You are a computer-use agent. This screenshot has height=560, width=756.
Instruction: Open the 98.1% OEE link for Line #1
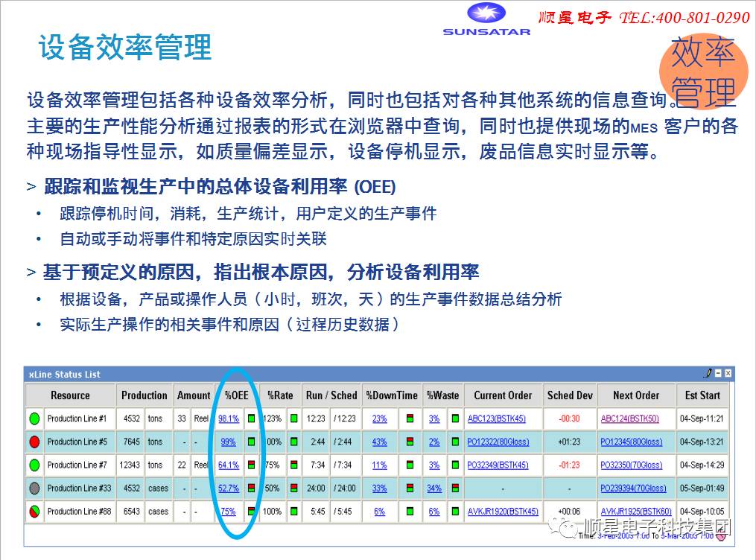229,419
